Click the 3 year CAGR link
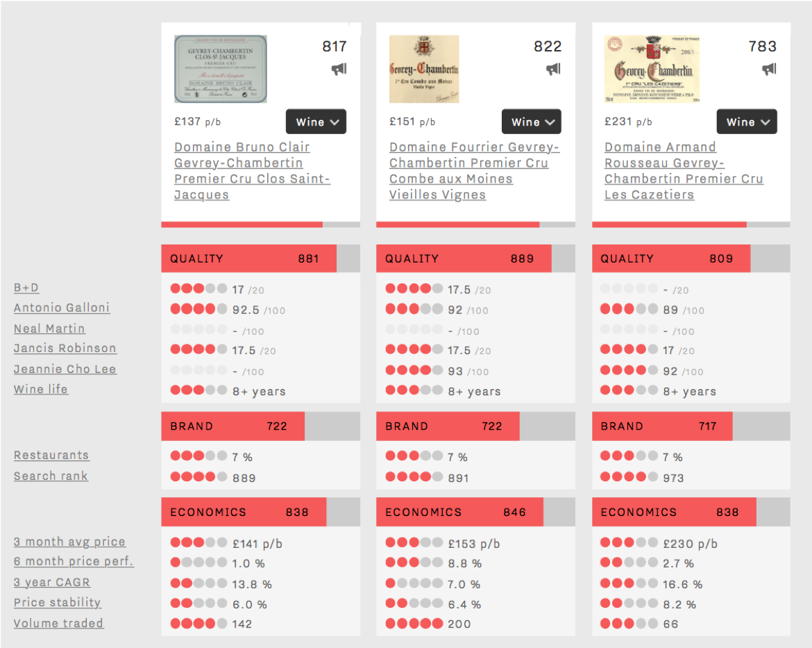Image resolution: width=812 pixels, height=648 pixels. (x=52, y=582)
